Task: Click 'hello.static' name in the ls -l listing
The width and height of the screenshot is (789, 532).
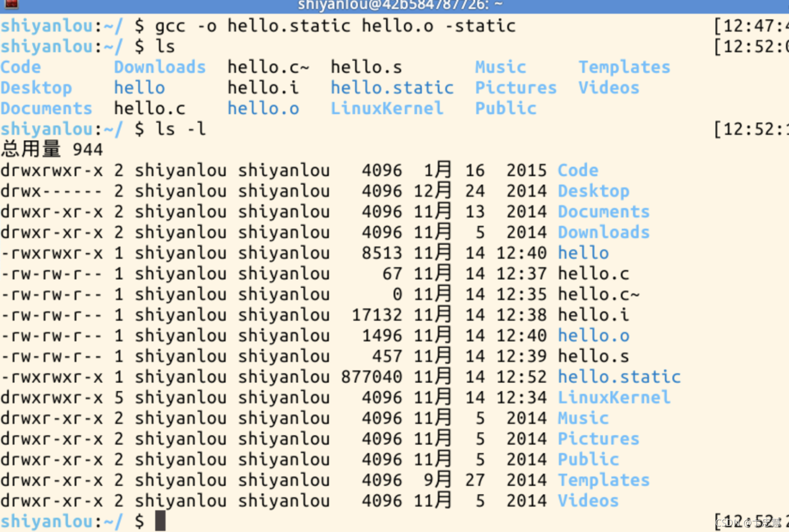Action: coord(619,377)
